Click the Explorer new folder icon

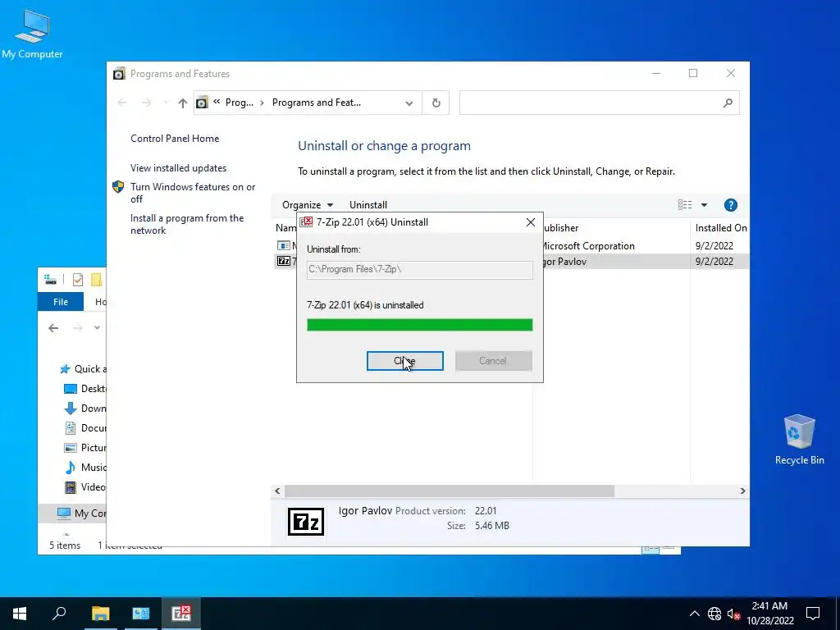coord(97,279)
